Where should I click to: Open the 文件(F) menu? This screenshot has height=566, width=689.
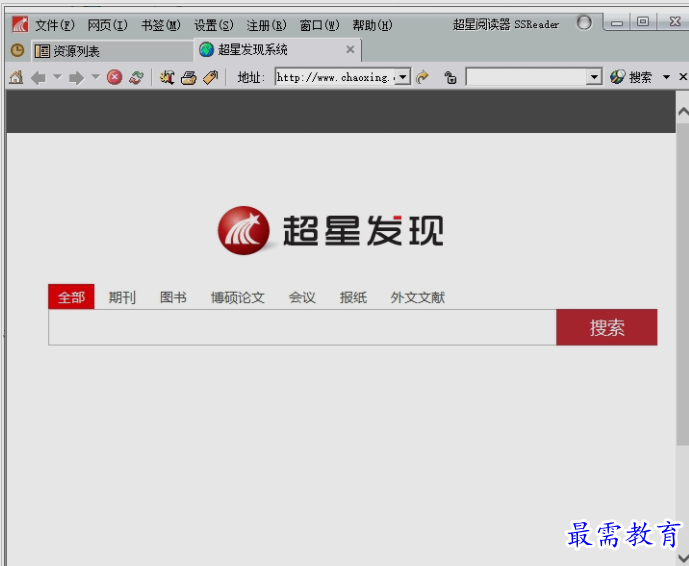(54, 25)
